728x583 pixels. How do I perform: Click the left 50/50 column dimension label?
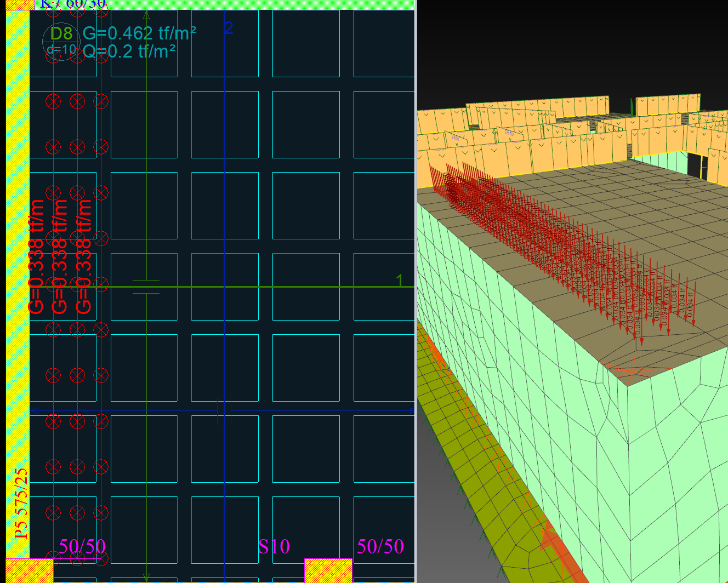[82, 546]
